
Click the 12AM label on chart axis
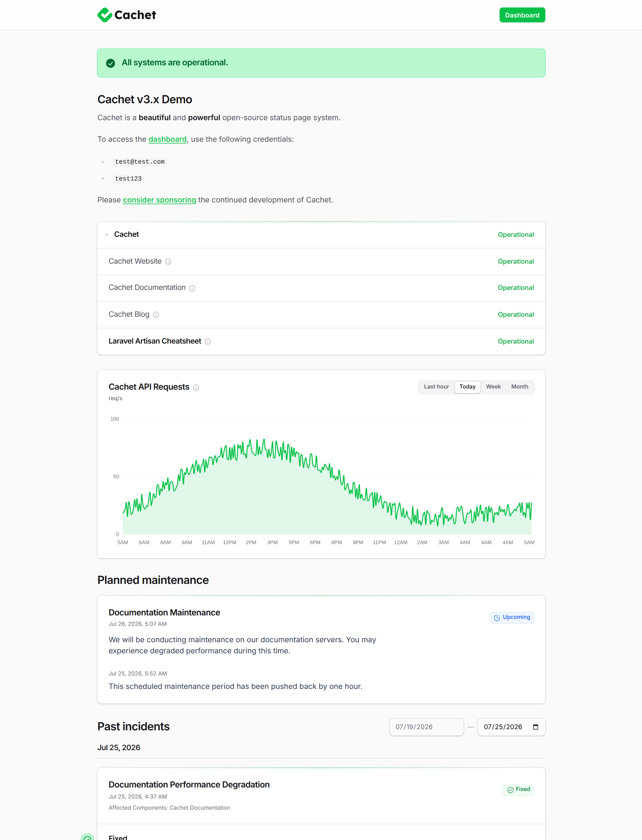pos(401,542)
